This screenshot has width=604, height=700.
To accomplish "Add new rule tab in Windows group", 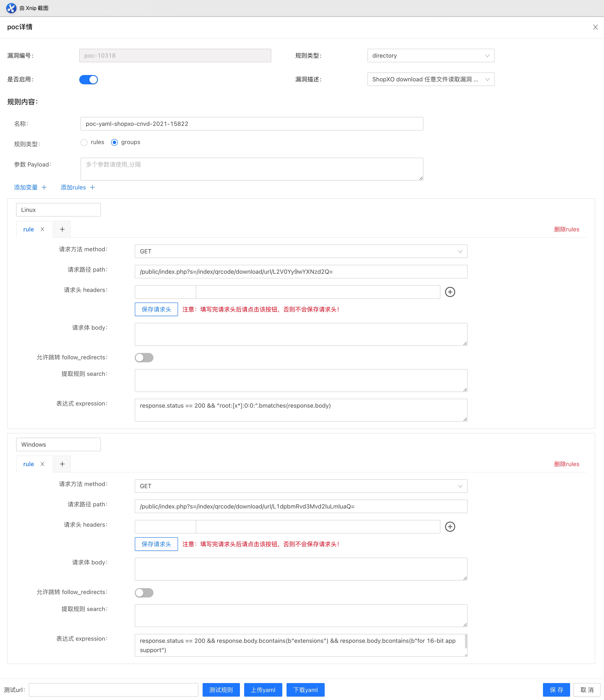I will tap(62, 464).
